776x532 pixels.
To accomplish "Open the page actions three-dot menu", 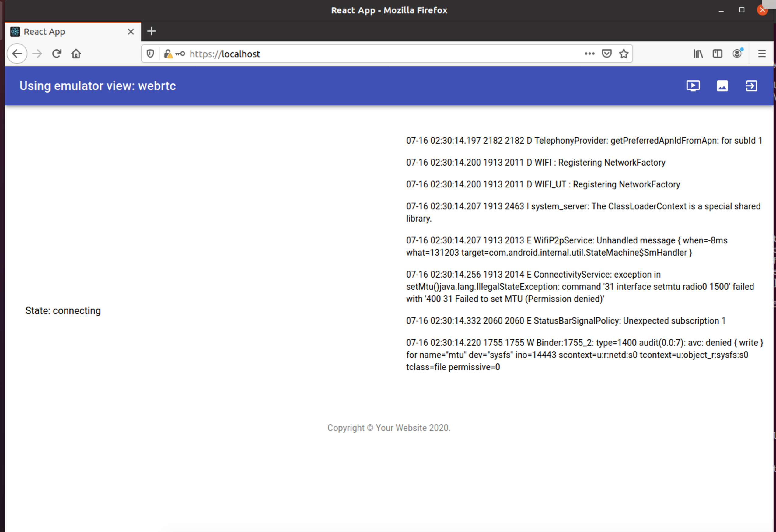I will click(x=590, y=54).
